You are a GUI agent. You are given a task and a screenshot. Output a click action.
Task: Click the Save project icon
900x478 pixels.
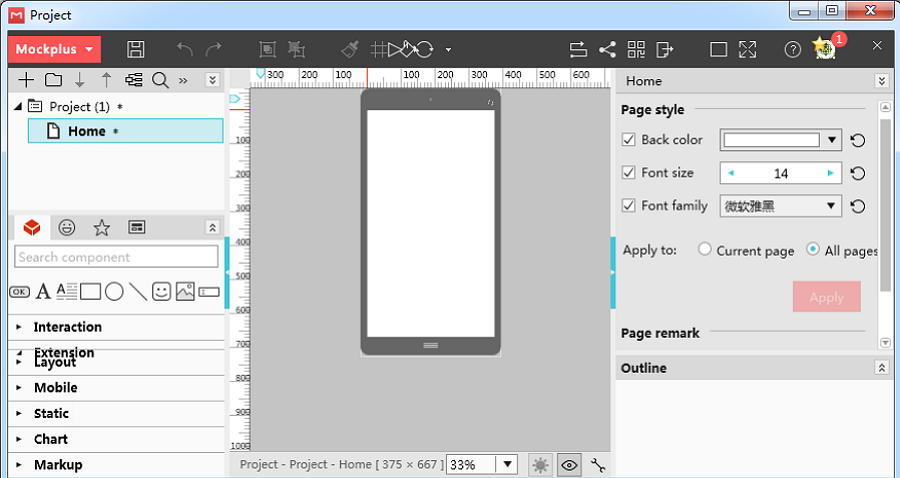click(135, 49)
